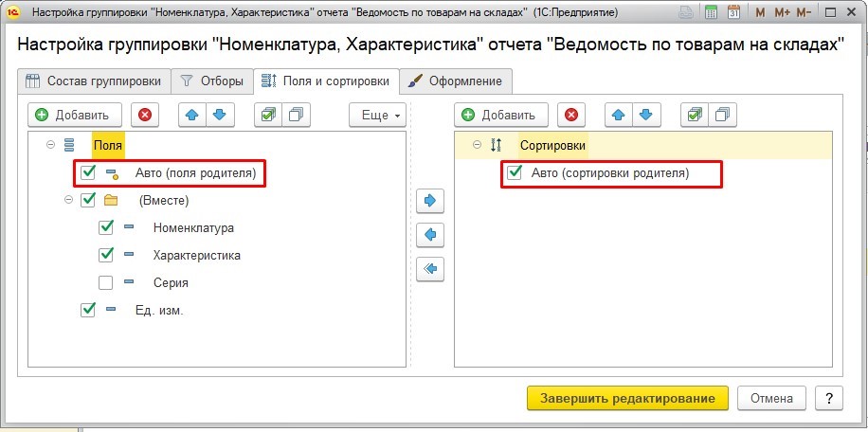Enable the Серия field checkbox
This screenshot has width=868, height=432.
coord(106,282)
